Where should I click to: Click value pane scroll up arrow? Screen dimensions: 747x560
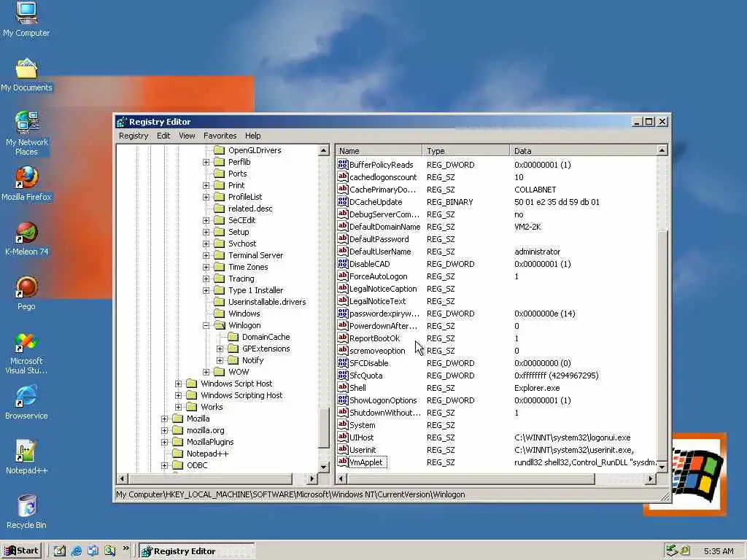tap(662, 150)
